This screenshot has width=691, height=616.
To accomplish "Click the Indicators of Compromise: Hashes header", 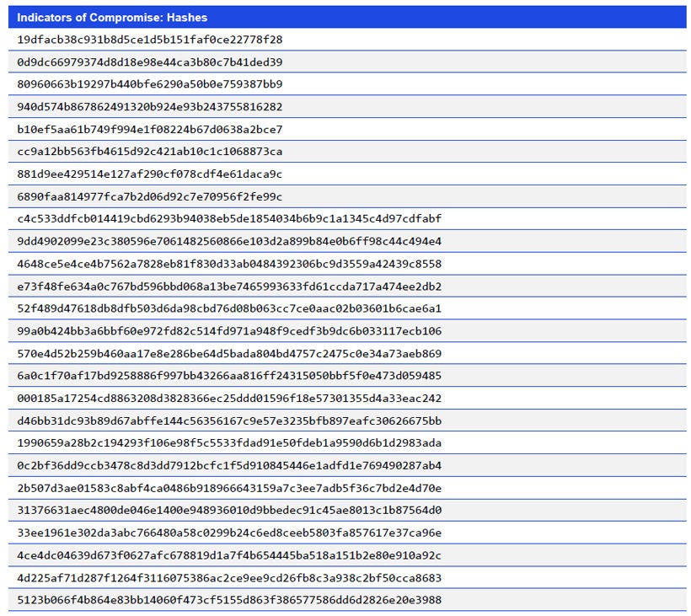I will point(110,17).
